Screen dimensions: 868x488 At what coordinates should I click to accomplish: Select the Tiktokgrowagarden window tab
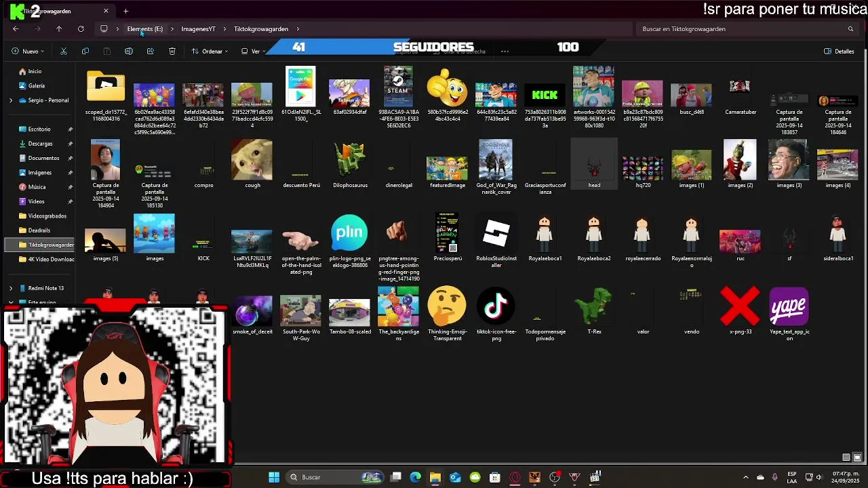(x=58, y=11)
